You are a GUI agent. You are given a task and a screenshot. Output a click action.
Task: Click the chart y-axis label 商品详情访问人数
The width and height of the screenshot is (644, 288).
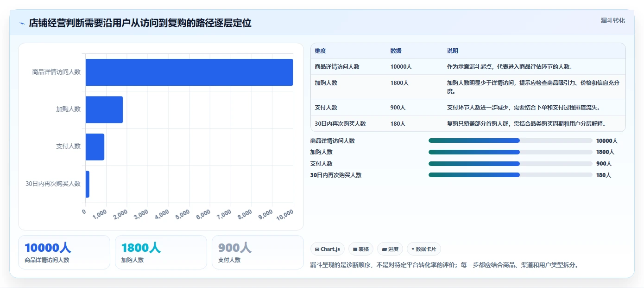(x=56, y=72)
